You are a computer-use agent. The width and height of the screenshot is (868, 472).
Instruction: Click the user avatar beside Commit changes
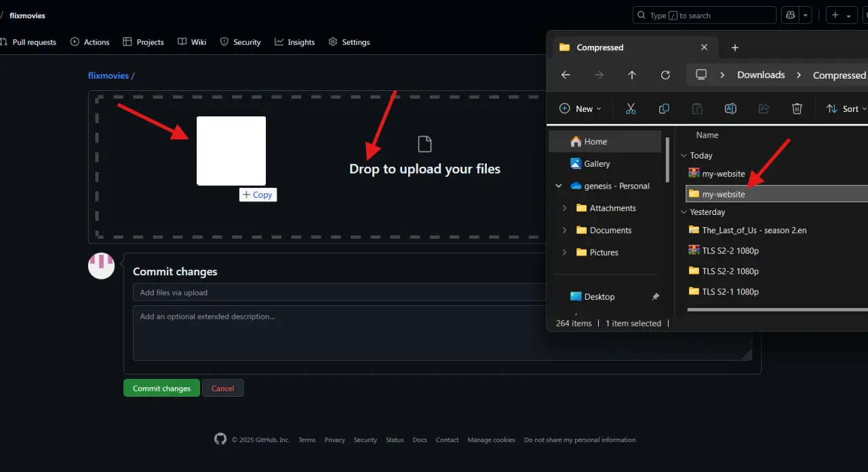click(101, 266)
